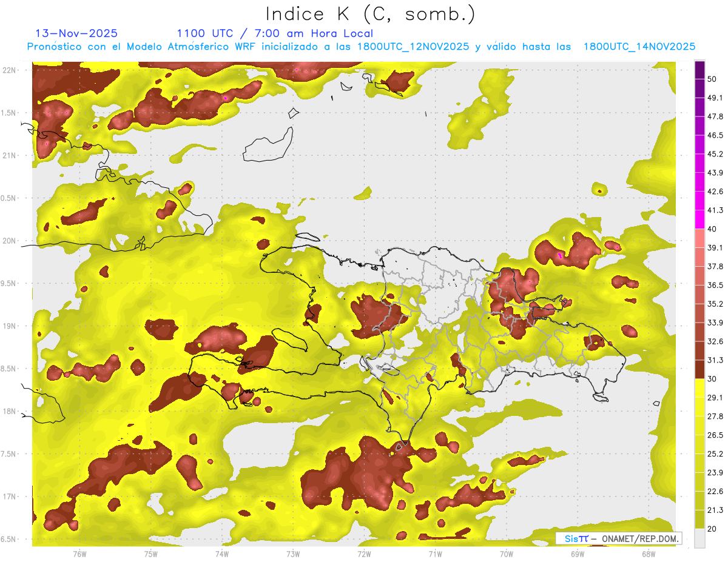Click the color scale value "33.9"

coord(715,323)
